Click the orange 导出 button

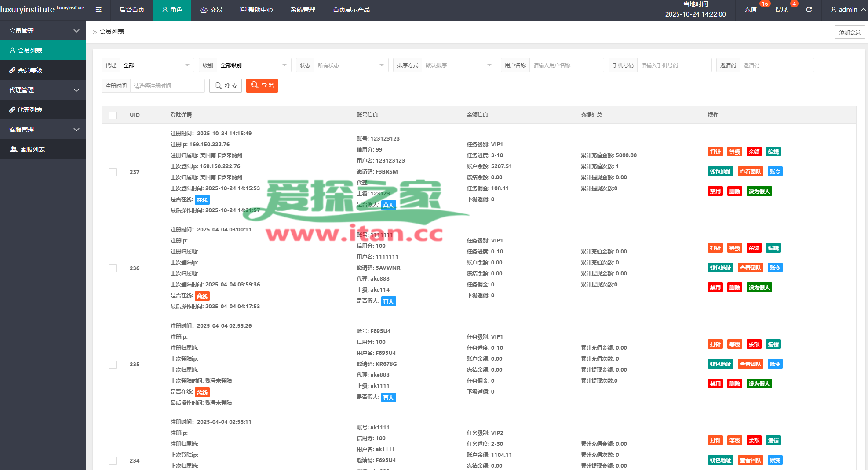[x=262, y=86]
